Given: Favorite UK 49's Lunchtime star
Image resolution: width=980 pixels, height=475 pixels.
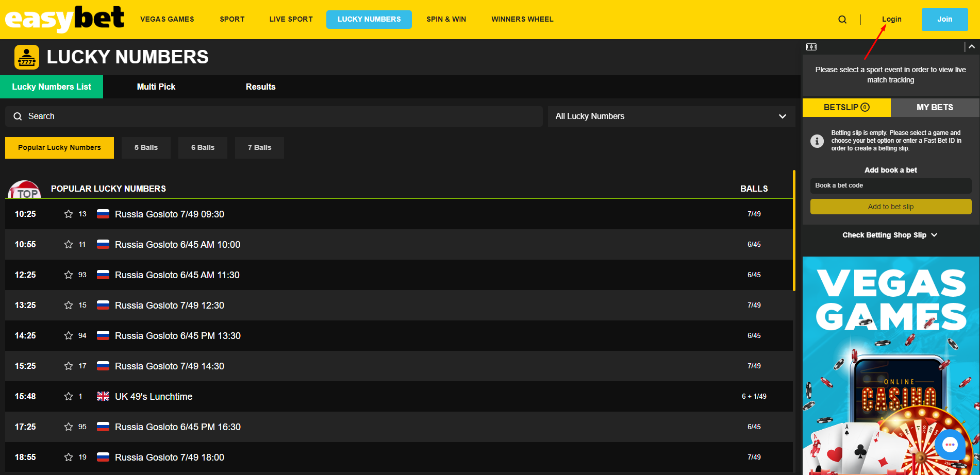Looking at the screenshot, I should point(69,396).
